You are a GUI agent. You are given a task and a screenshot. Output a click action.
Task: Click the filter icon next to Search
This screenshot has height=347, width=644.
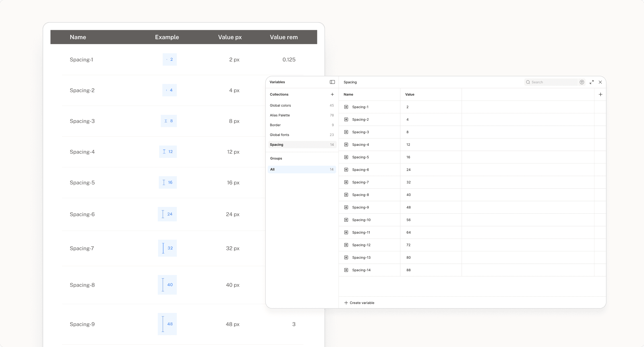click(582, 82)
